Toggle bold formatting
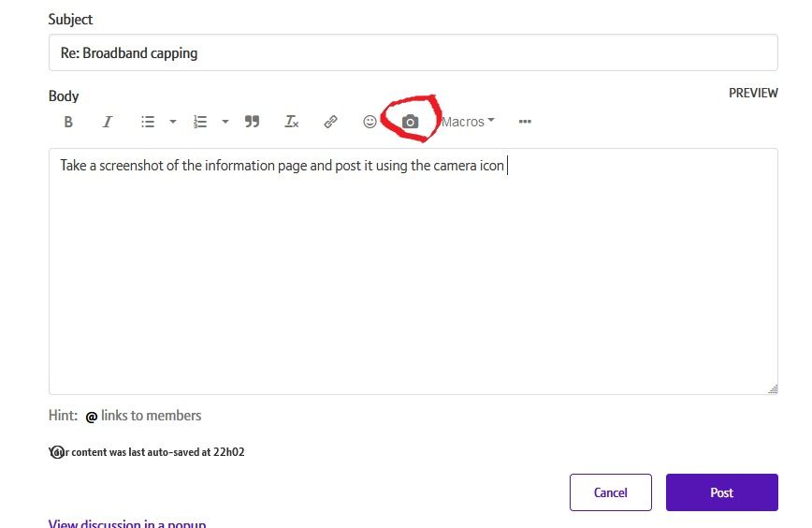Viewport: 812px width, 528px height. (68, 122)
